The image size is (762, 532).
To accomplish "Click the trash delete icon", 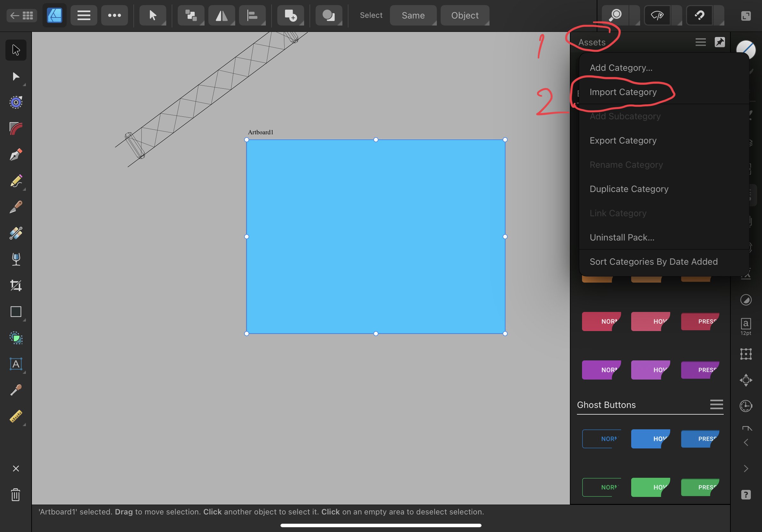I will point(16,495).
